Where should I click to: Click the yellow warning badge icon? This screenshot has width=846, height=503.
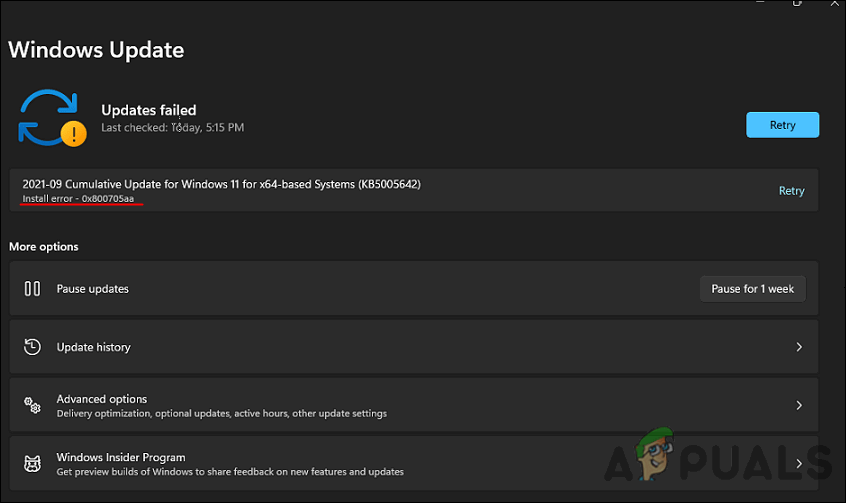pos(73,133)
